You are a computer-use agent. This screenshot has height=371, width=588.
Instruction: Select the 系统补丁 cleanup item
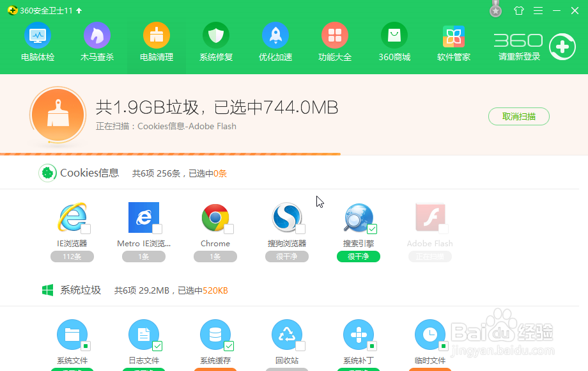click(358, 335)
